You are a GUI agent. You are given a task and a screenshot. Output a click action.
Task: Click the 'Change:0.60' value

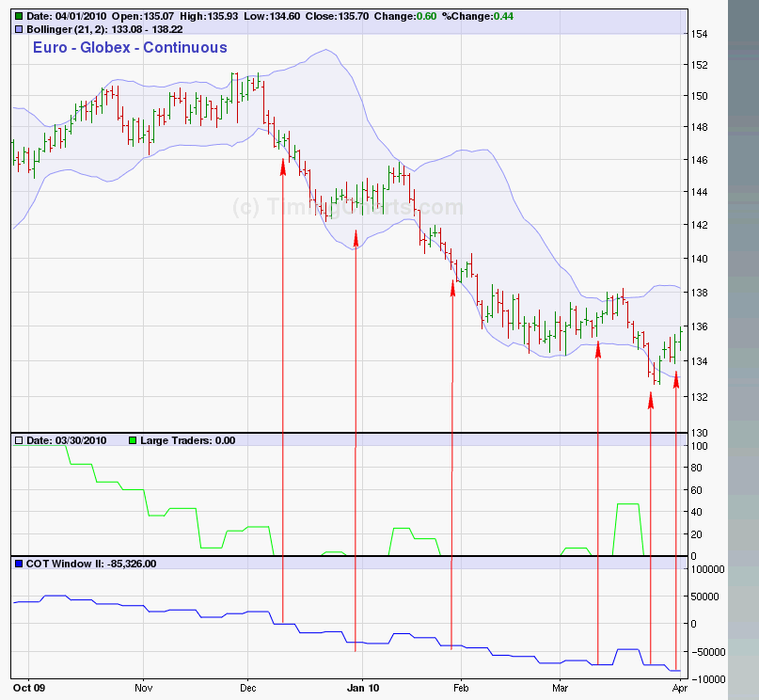(405, 16)
